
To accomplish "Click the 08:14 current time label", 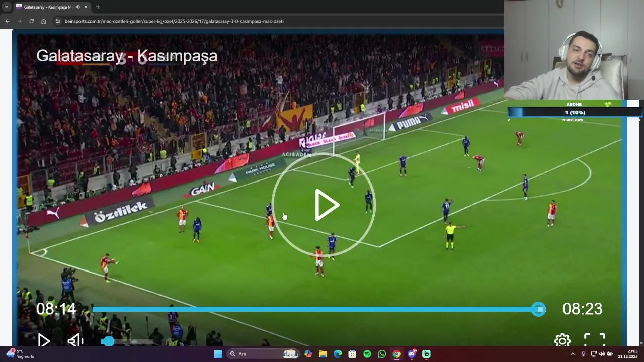I will click(56, 309).
